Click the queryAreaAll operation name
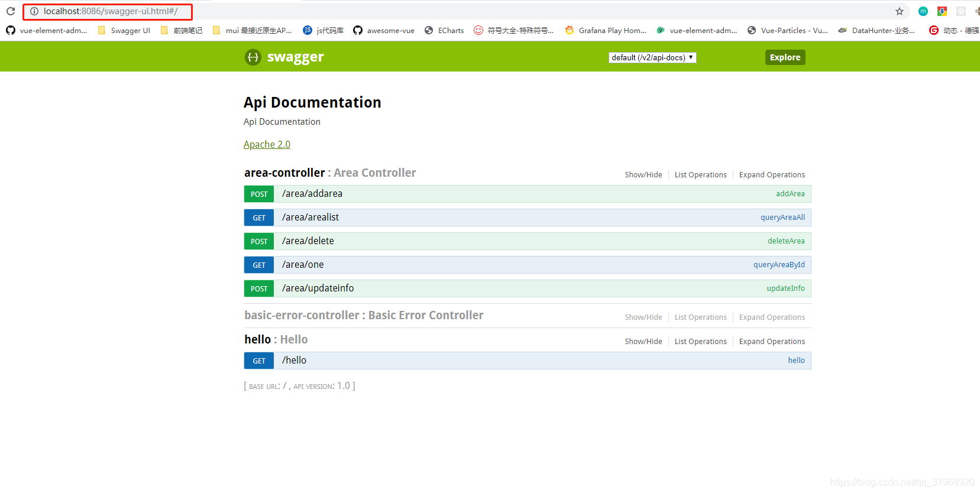980x493 pixels. click(782, 218)
